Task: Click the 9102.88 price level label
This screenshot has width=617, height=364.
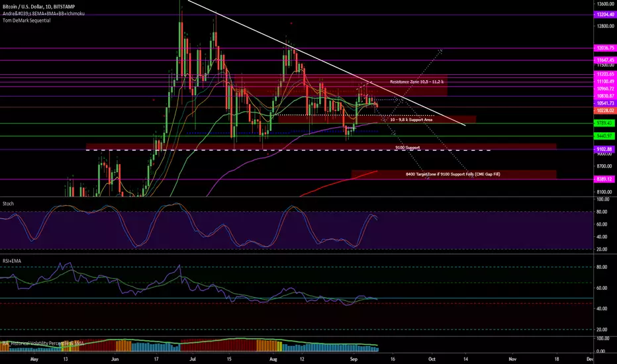Action: coord(604,149)
